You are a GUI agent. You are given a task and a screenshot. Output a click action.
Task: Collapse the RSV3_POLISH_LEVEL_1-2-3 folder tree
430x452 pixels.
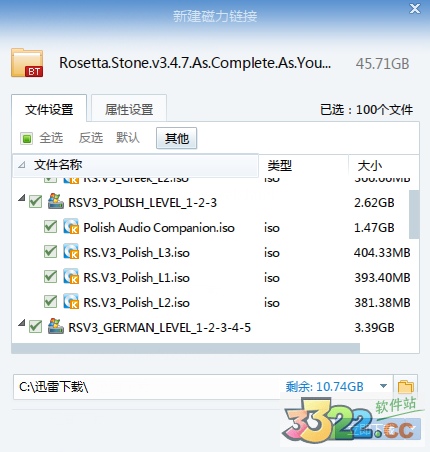[22, 198]
